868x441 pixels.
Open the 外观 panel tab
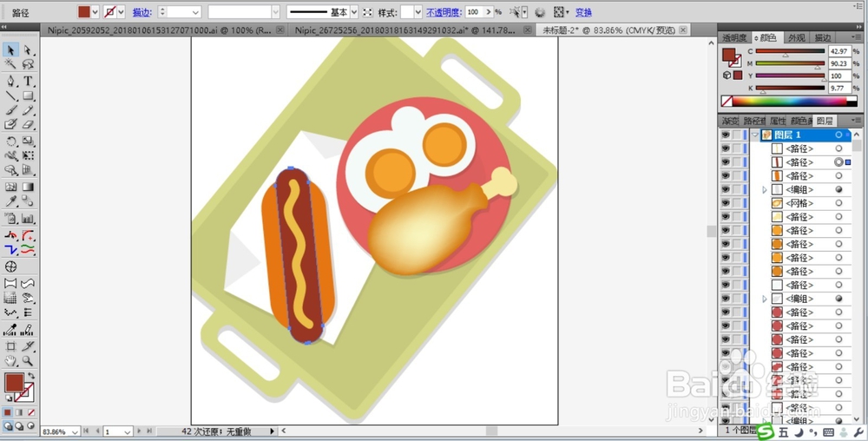pos(797,38)
